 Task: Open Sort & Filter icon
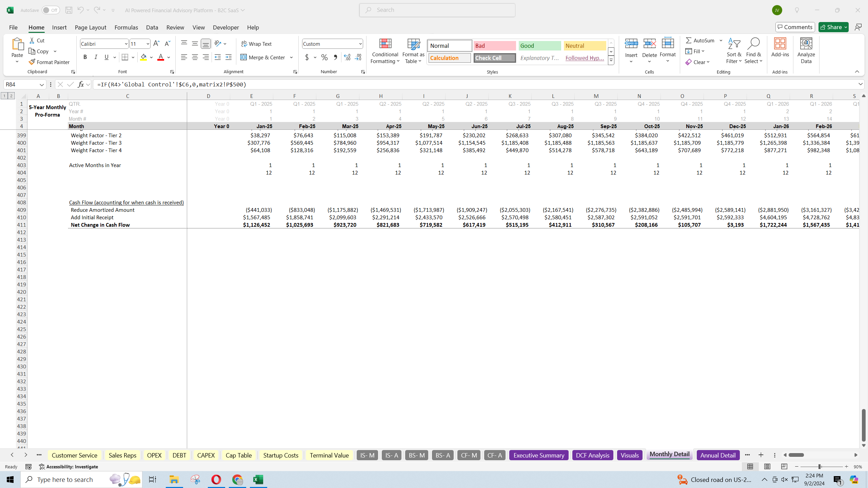coord(734,51)
